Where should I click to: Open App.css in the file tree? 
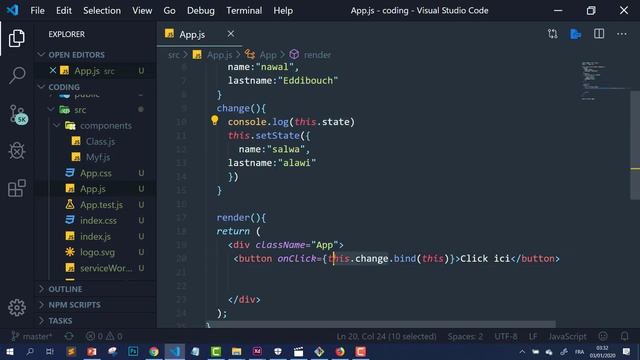96,173
